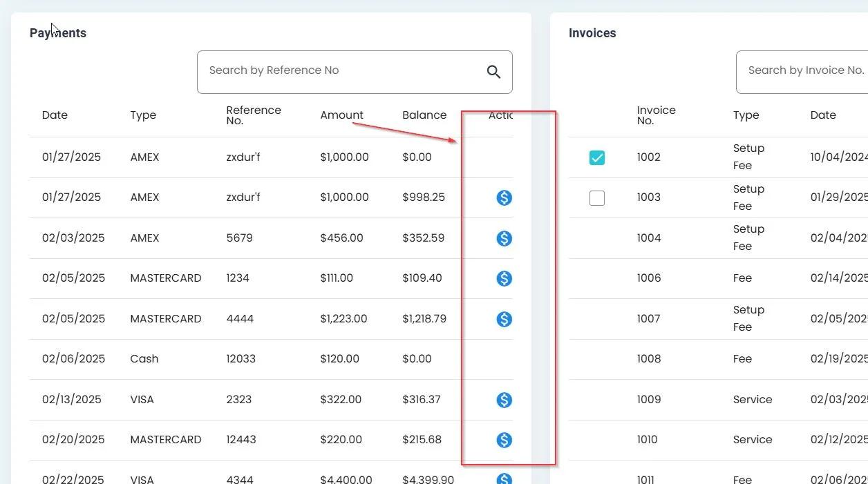868x484 pixels.
Task: Click the magnifier icon in Payments search
Action: tap(493, 72)
